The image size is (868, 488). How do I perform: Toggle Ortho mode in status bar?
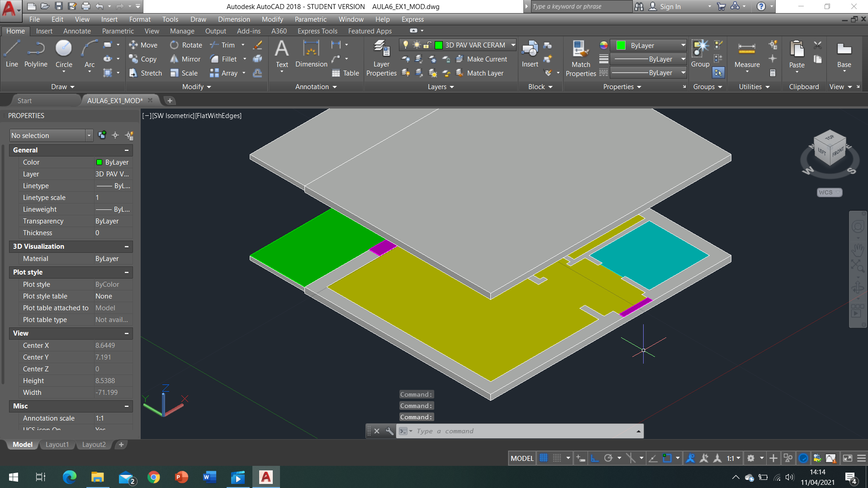click(x=595, y=458)
